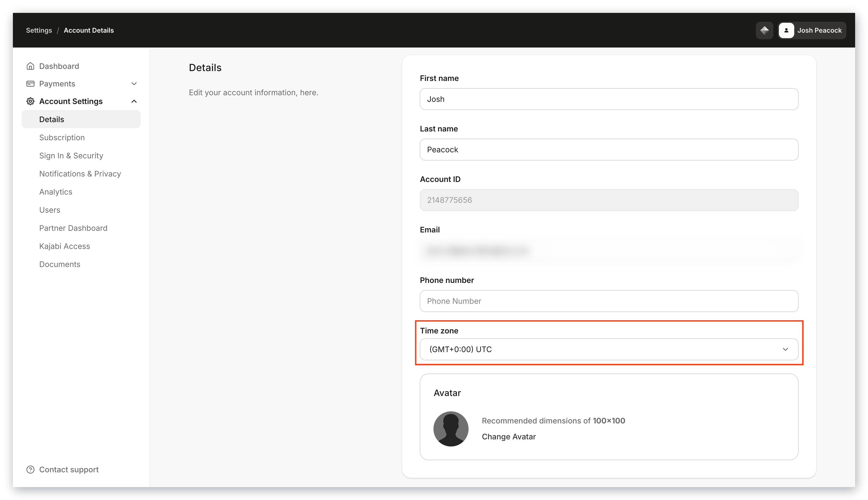The height and width of the screenshot is (500, 868).
Task: Click 'Edit your account information, here.' text
Action: pyautogui.click(x=253, y=92)
